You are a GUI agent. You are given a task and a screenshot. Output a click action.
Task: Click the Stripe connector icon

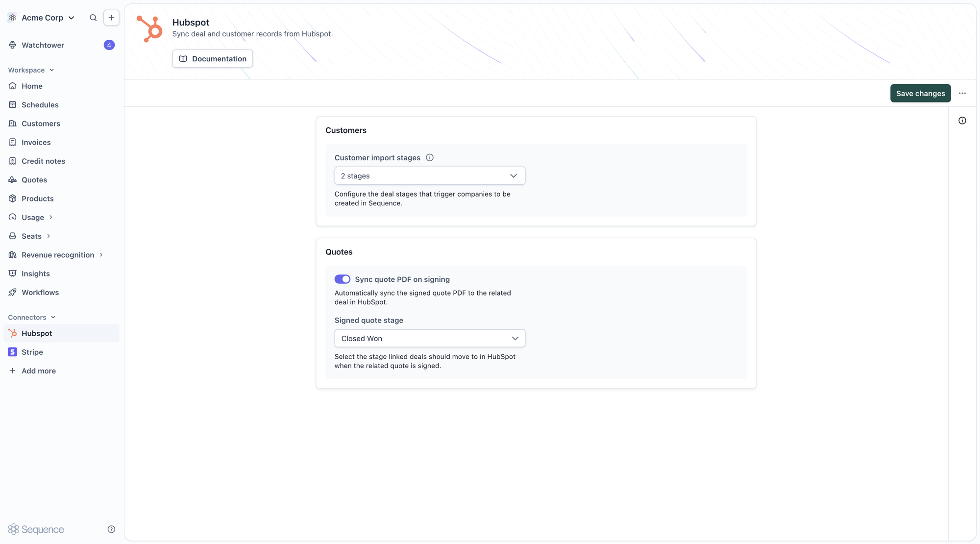click(13, 352)
